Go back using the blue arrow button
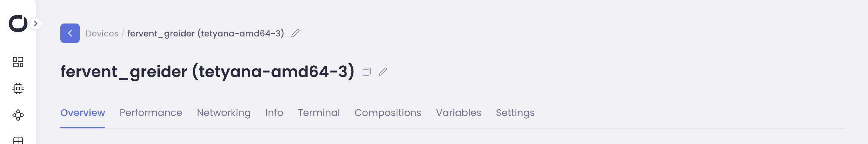The width and height of the screenshot is (868, 144). [x=70, y=33]
